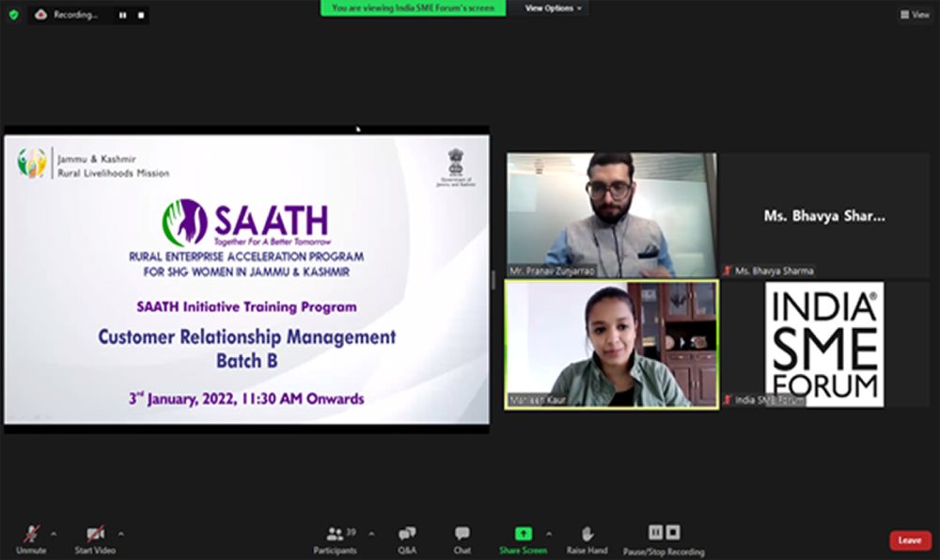Click the "Customer Relationship Management" slide title
The width and height of the screenshot is (940, 560).
tap(247, 336)
